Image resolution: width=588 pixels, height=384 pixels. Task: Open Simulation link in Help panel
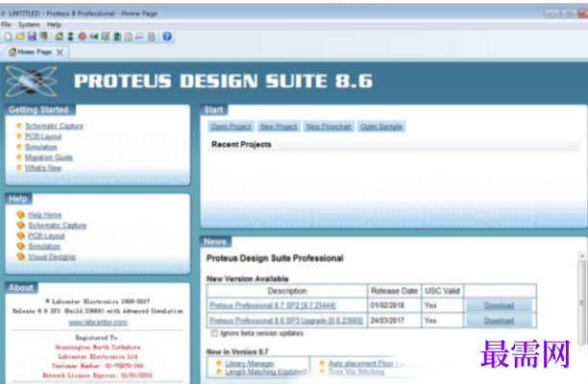click(x=44, y=246)
